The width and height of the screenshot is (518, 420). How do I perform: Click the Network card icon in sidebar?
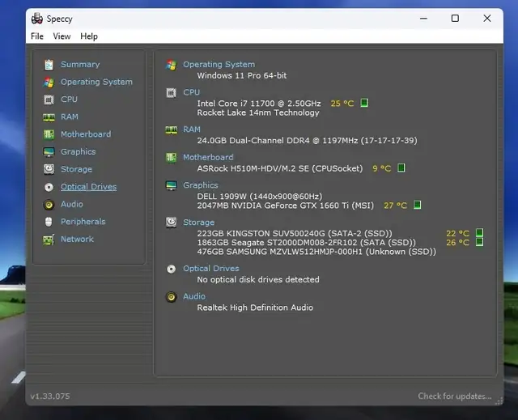(49, 240)
